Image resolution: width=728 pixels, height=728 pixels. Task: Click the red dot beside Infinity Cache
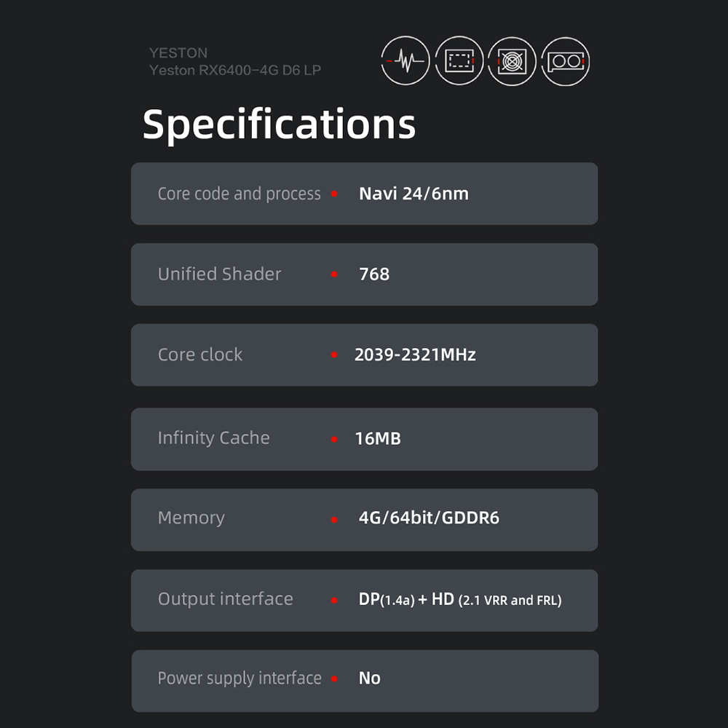[334, 439]
